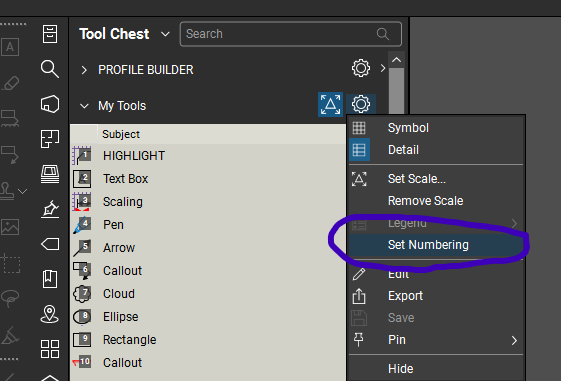
Task: Open the Bookmarks panel icon
Action: 50,279
